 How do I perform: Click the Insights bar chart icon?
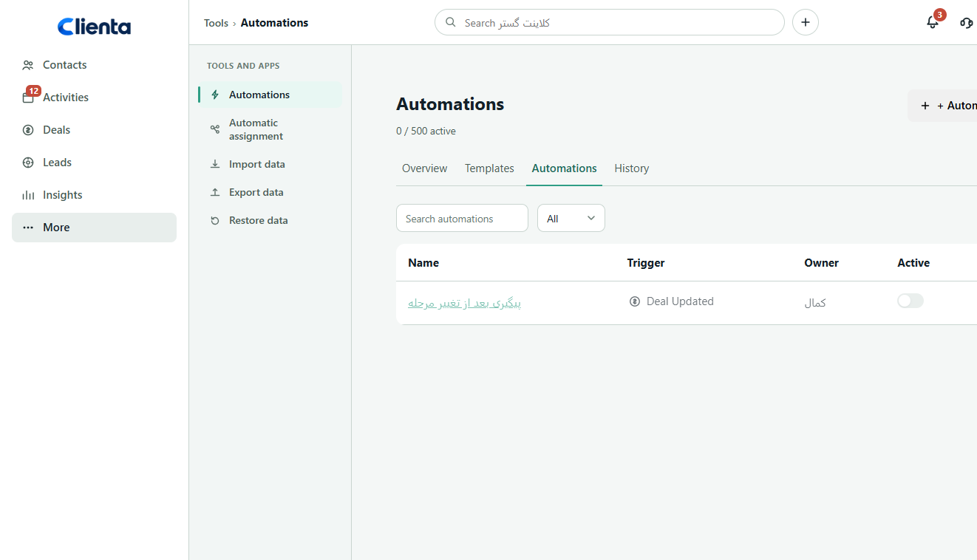coord(28,195)
